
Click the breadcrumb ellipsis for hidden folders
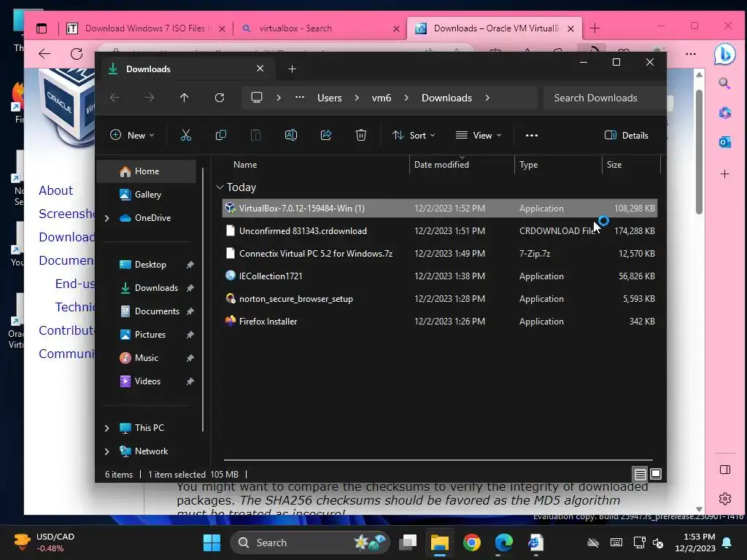pos(300,97)
